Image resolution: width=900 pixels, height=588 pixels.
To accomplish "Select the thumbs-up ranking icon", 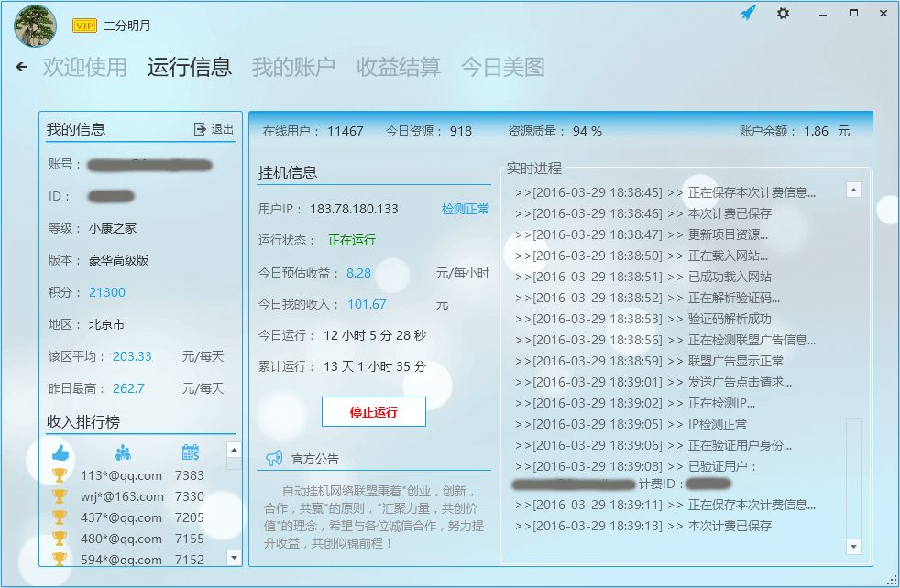I will tap(61, 451).
